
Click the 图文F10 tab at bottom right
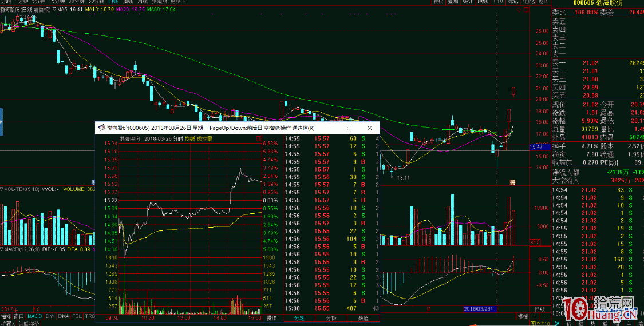[539, 324]
